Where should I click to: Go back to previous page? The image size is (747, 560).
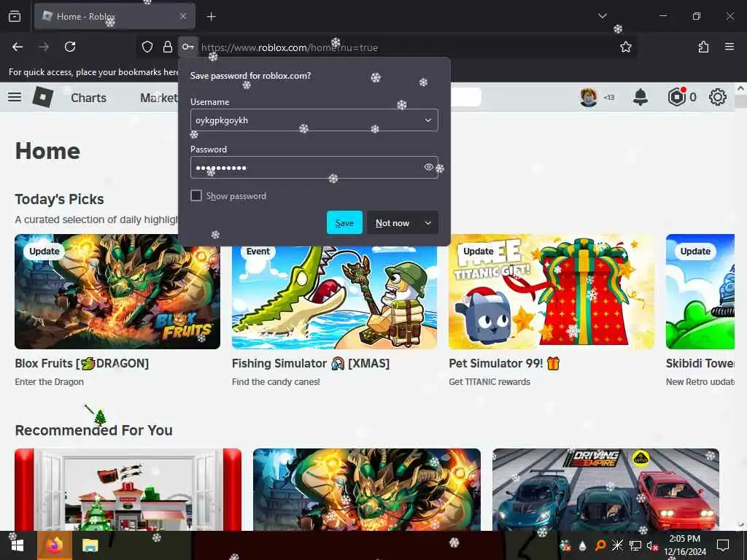click(18, 47)
